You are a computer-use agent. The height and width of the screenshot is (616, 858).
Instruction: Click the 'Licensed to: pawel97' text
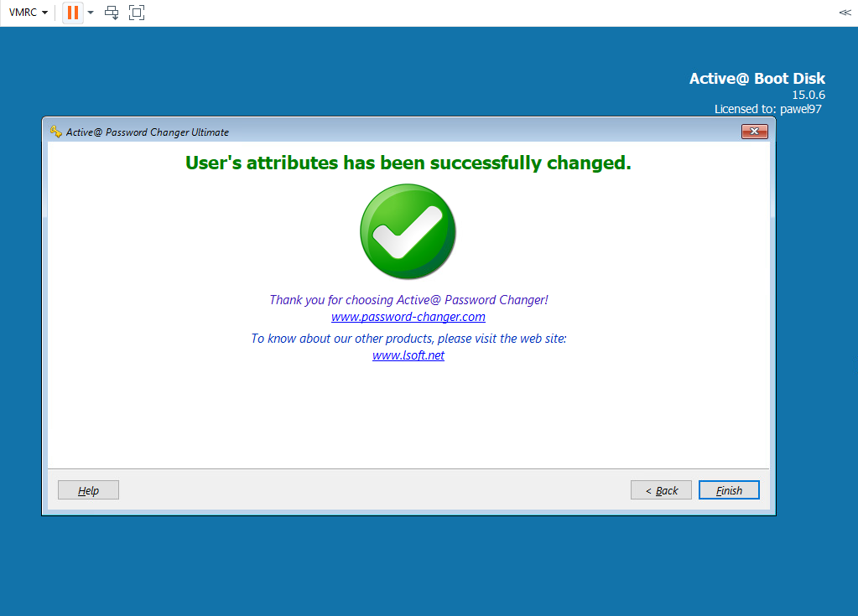tap(767, 109)
